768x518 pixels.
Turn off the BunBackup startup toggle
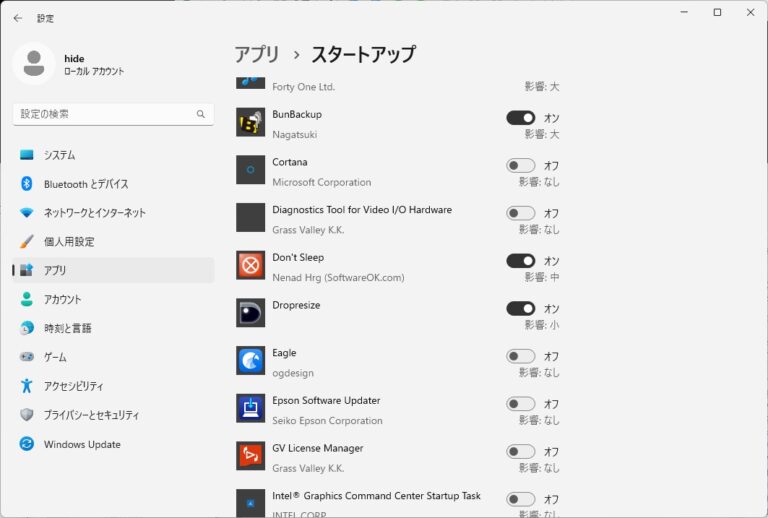520,118
